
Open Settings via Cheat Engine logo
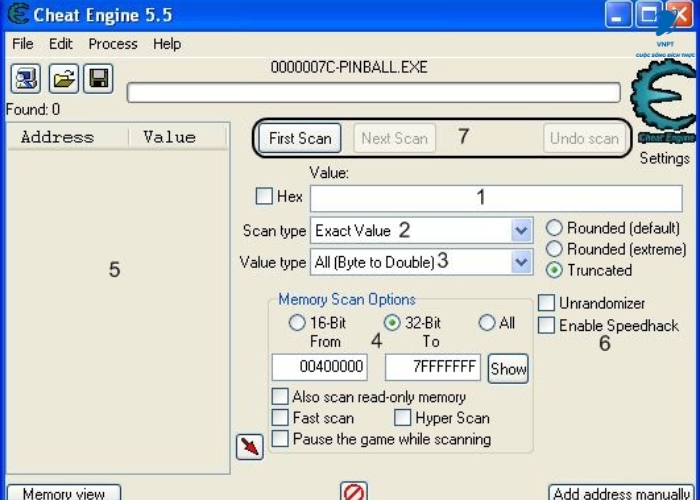pos(664,100)
